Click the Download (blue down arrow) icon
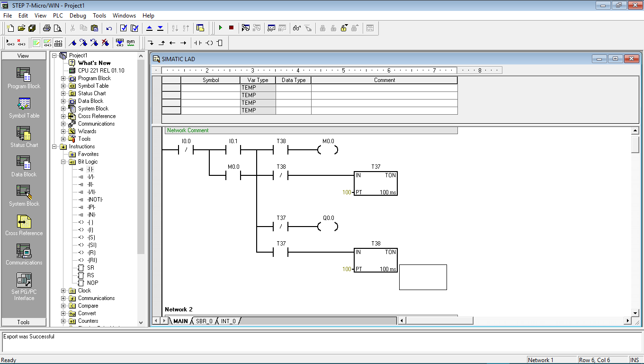The width and height of the screenshot is (644, 364). pyautogui.click(x=160, y=28)
